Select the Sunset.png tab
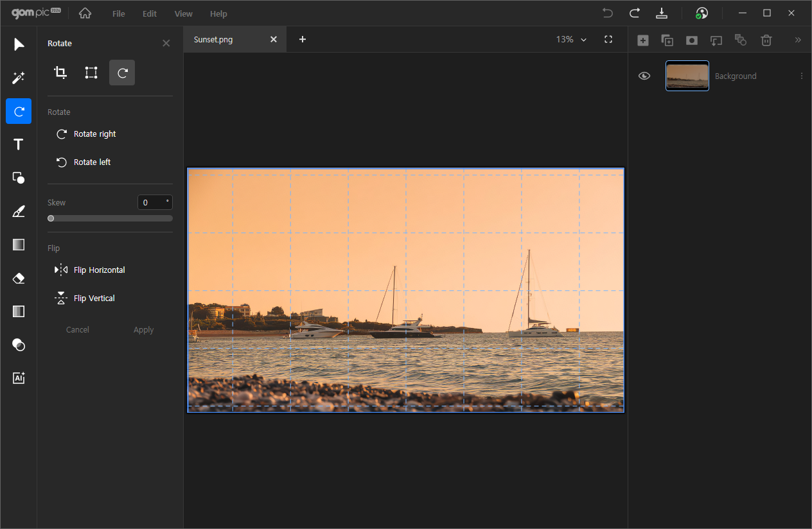 (x=213, y=39)
